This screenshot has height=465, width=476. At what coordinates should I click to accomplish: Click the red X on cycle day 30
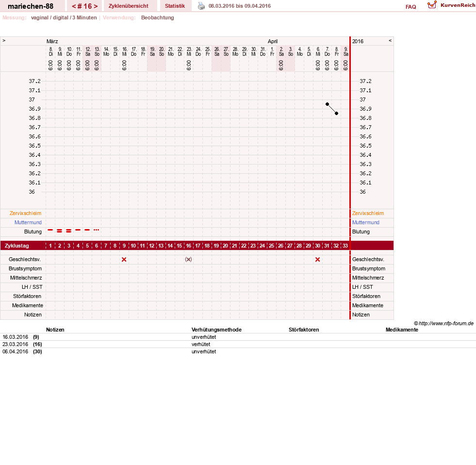coord(317,259)
